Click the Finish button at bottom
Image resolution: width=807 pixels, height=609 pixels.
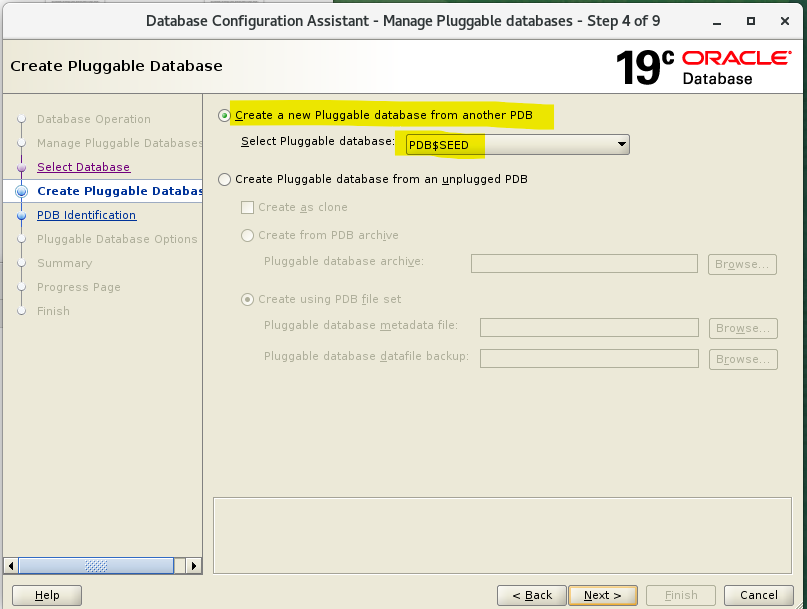681,595
